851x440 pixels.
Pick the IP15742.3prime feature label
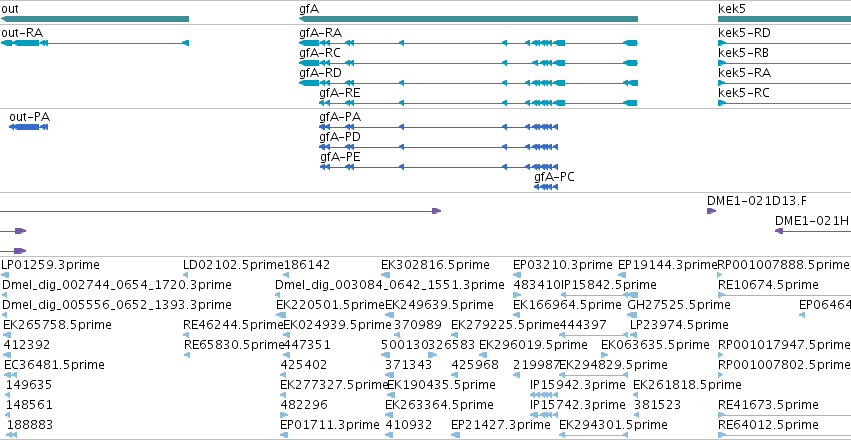click(x=577, y=405)
